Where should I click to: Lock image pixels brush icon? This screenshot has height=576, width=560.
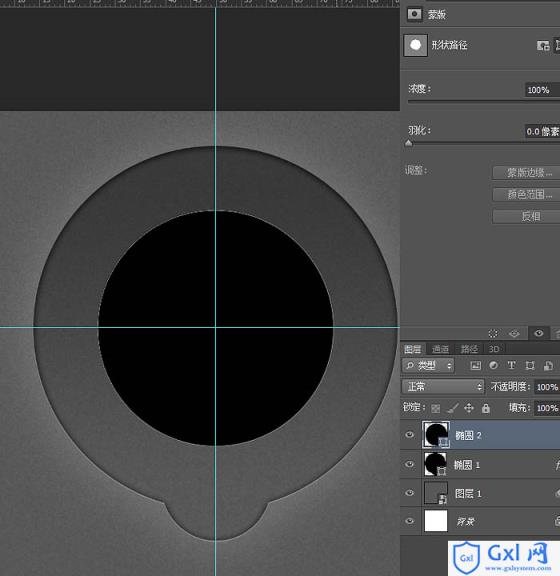tap(453, 408)
